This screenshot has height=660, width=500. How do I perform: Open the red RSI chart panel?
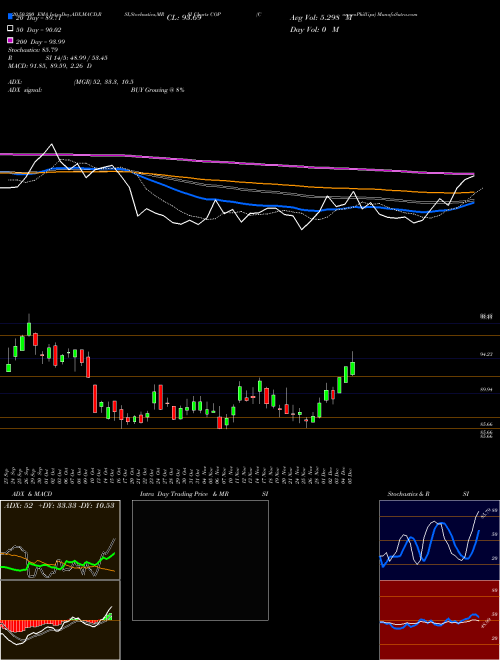(439, 620)
